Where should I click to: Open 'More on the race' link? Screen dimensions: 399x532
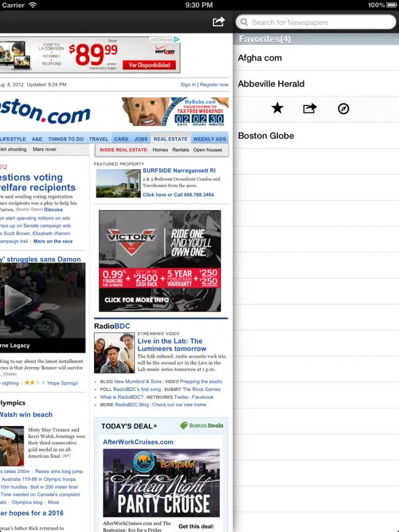click(53, 241)
